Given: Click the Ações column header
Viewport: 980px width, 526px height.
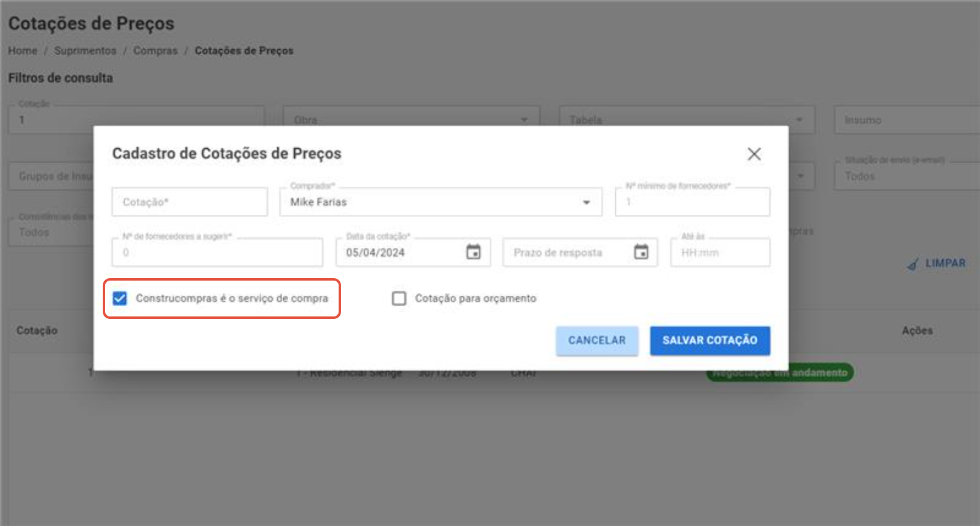Looking at the screenshot, I should click(x=917, y=330).
